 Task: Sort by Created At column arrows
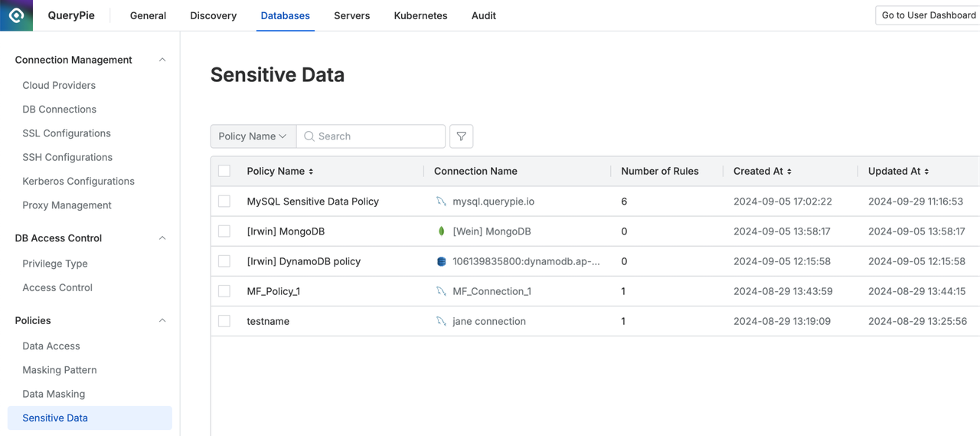pos(789,172)
